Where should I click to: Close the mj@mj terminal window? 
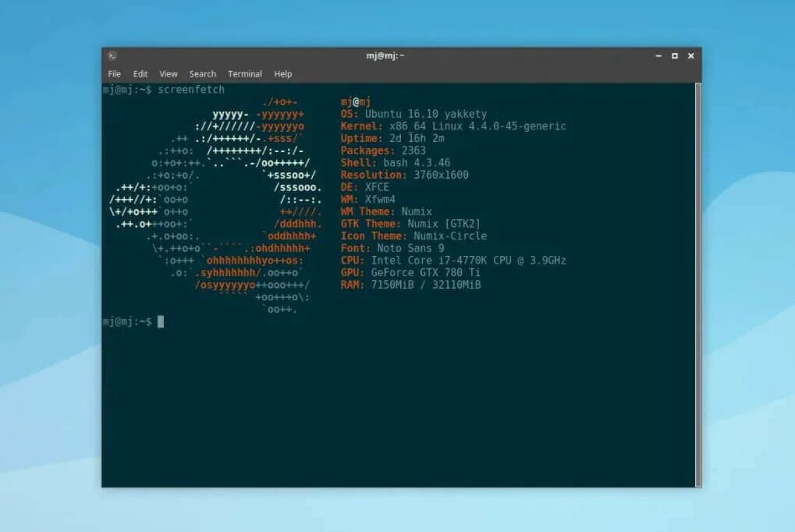click(690, 56)
